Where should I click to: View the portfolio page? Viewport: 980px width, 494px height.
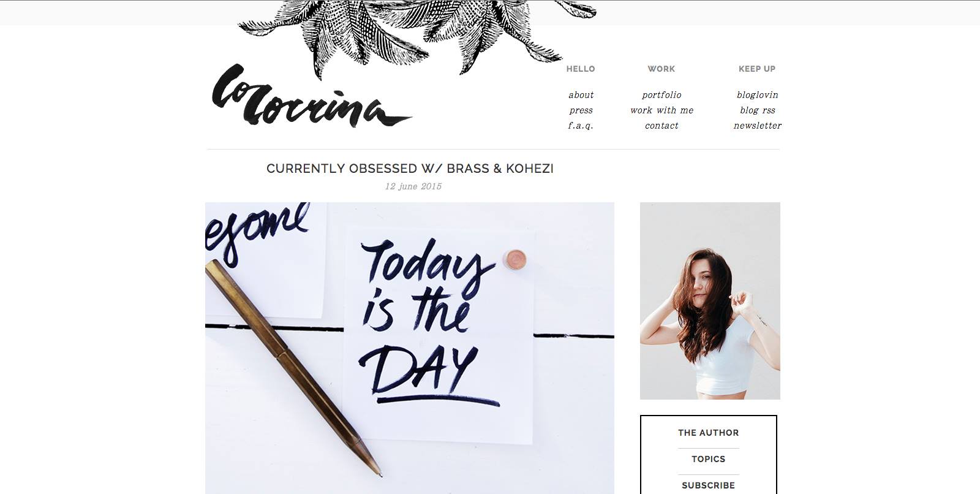(x=661, y=95)
